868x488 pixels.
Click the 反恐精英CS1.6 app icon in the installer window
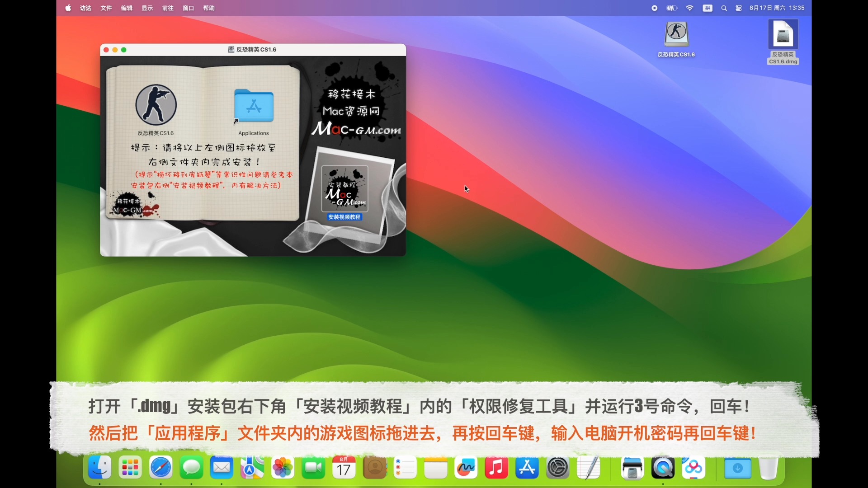[x=156, y=105]
